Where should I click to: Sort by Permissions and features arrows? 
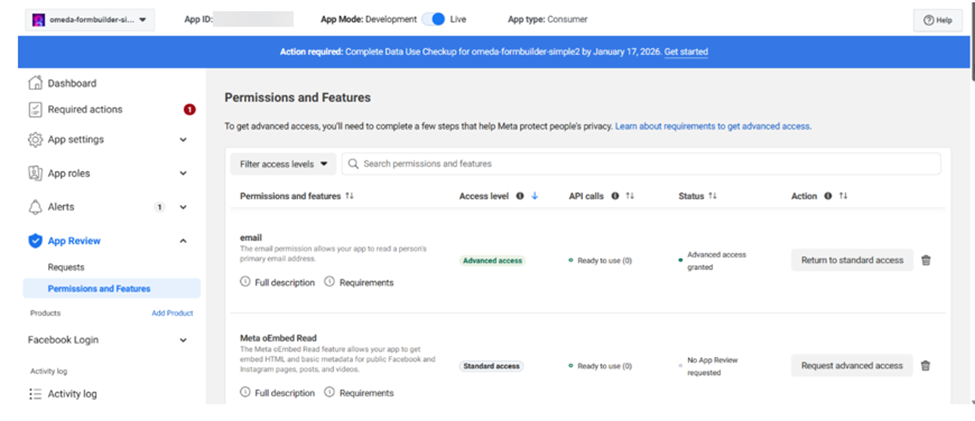point(349,196)
